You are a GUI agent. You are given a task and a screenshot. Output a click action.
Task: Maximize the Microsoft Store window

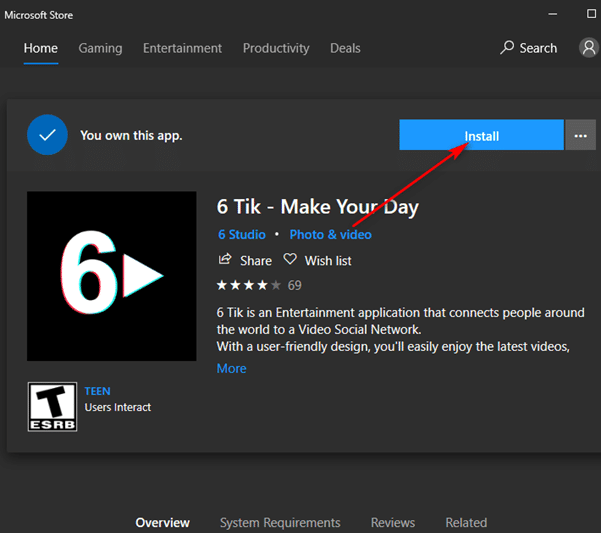tap(591, 14)
